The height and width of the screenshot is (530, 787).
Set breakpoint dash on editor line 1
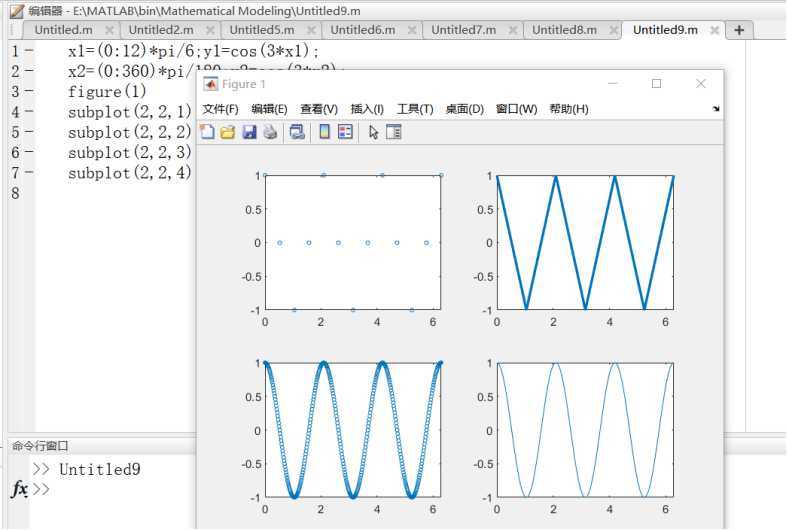[29, 51]
